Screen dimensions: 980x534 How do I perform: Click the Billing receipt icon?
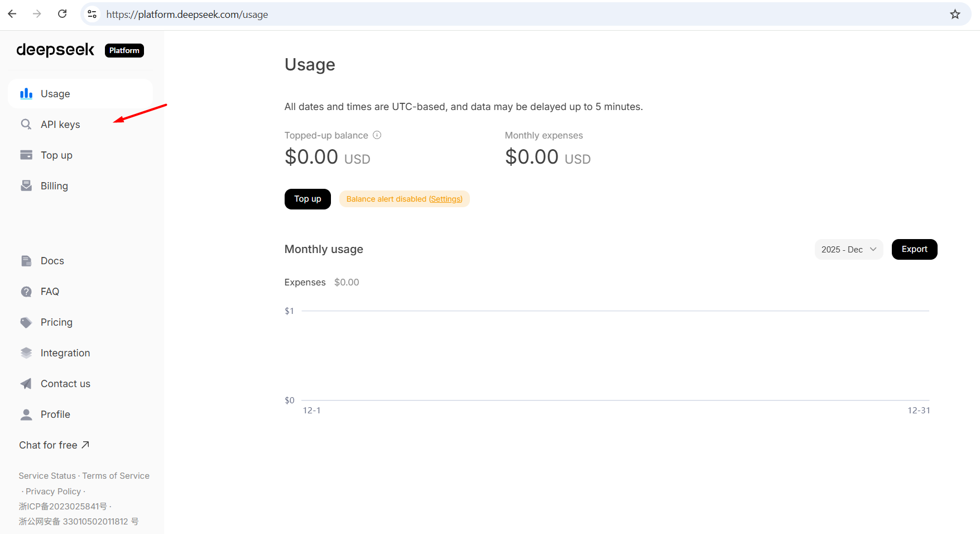(26, 185)
